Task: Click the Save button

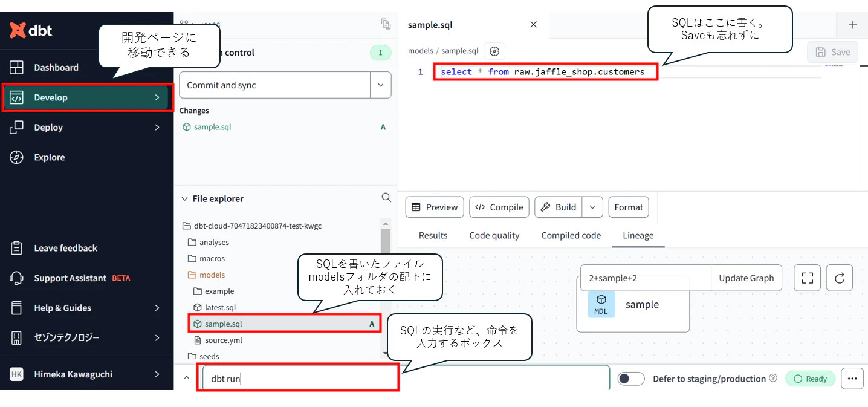Action: point(832,52)
